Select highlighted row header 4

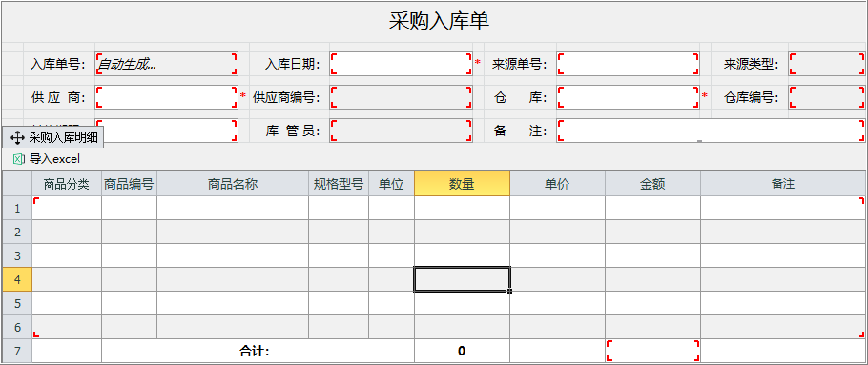coord(17,279)
